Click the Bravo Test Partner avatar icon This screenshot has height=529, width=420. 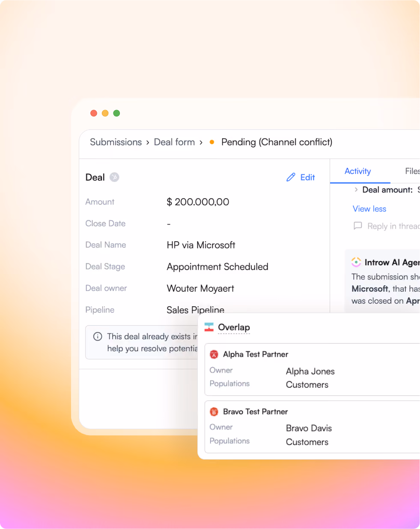tap(214, 412)
